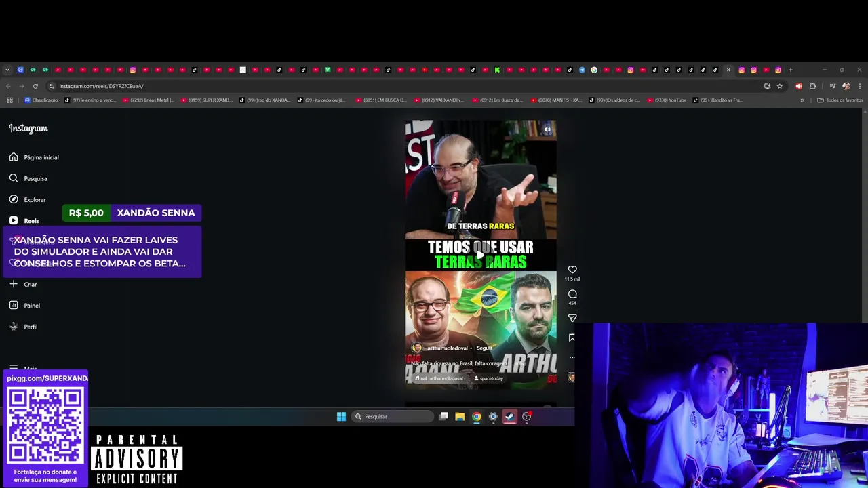
Task: Open the Chrome extensions puzzle icon
Action: tap(812, 86)
